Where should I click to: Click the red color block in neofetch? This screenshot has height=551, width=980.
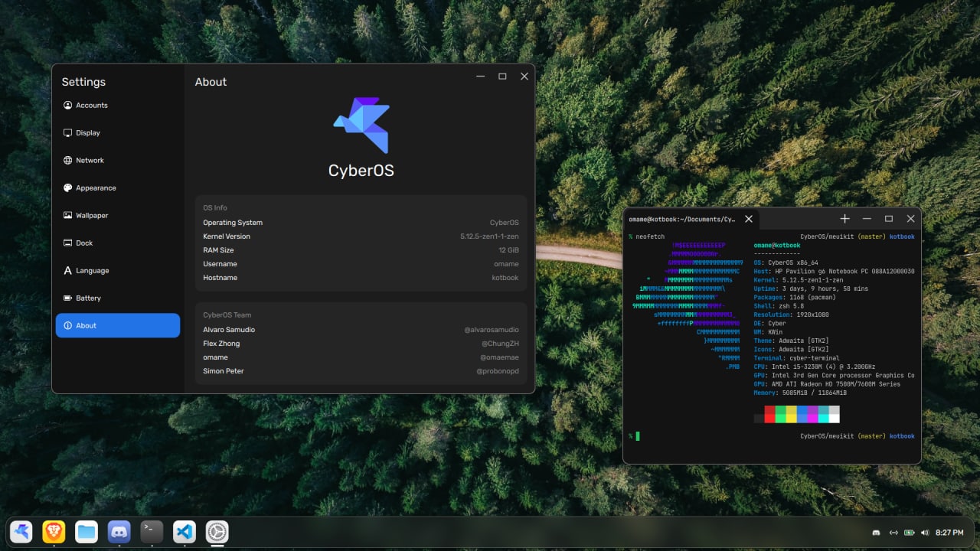click(769, 414)
